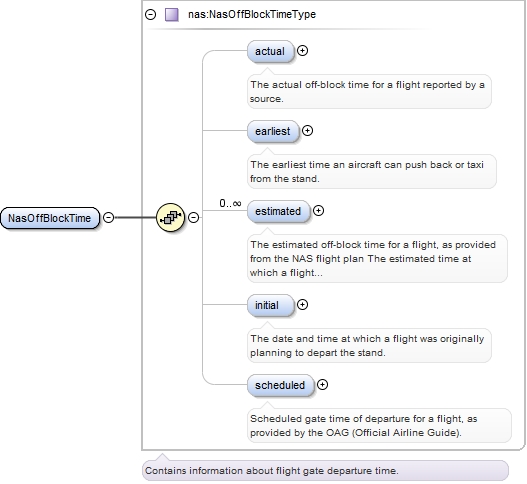The width and height of the screenshot is (527, 484).
Task: Select the NasOffBlockTime root element
Action: 50,218
